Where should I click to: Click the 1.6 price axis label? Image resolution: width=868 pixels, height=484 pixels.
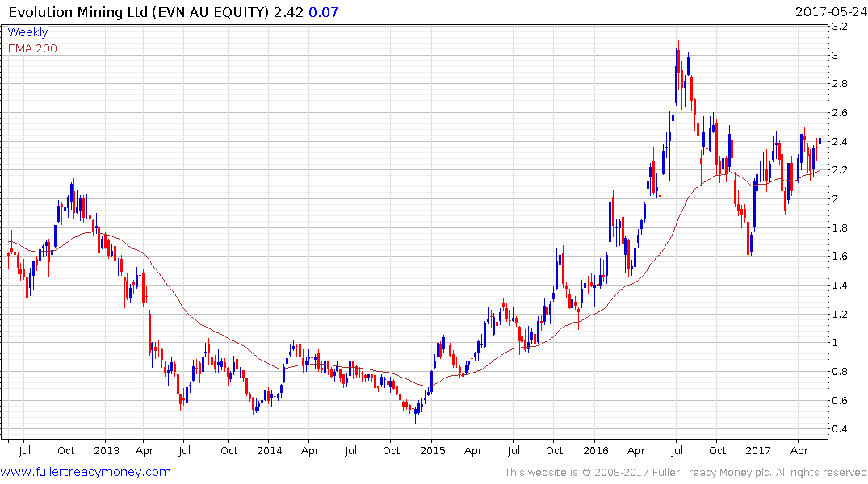pos(840,257)
